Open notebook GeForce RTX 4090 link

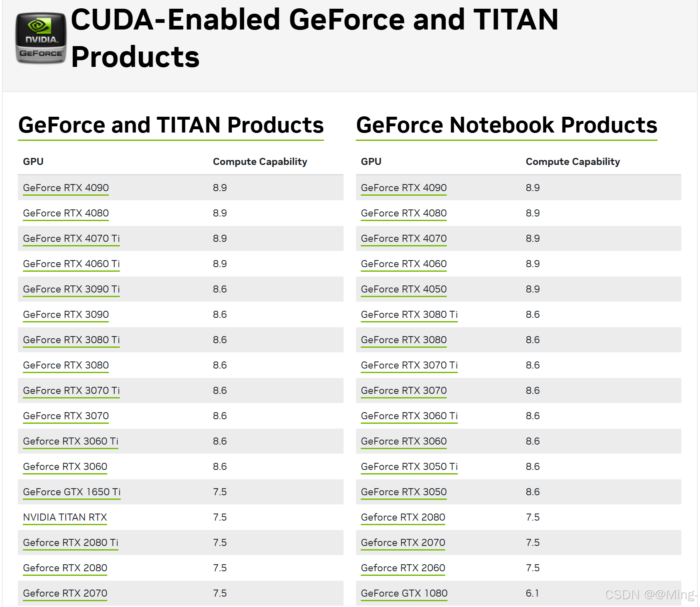(404, 188)
